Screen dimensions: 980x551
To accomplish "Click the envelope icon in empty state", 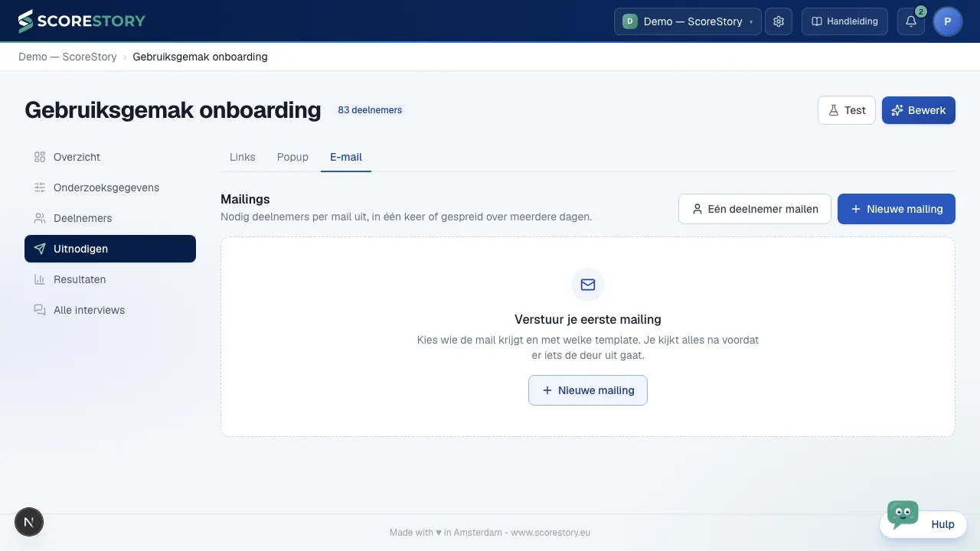I will click(x=588, y=285).
